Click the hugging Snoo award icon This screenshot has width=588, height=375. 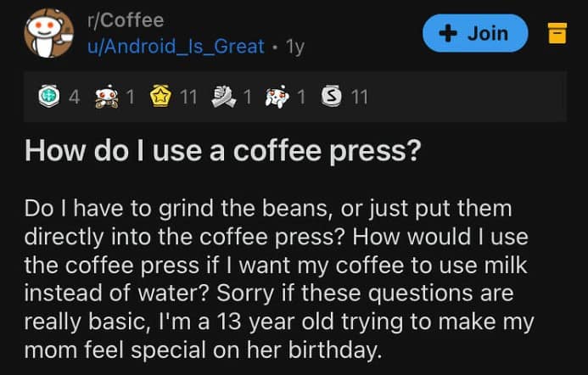[x=107, y=97]
